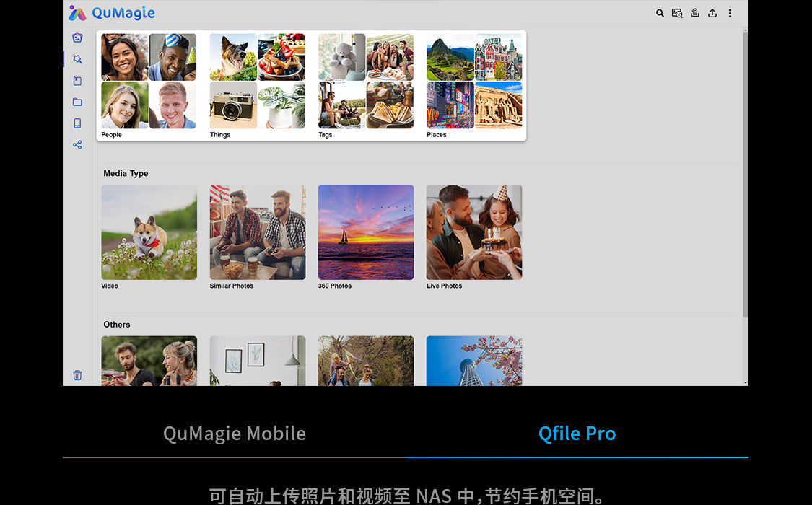The width and height of the screenshot is (812, 505).
Task: Open the background tasks stack icon
Action: pyautogui.click(x=695, y=13)
